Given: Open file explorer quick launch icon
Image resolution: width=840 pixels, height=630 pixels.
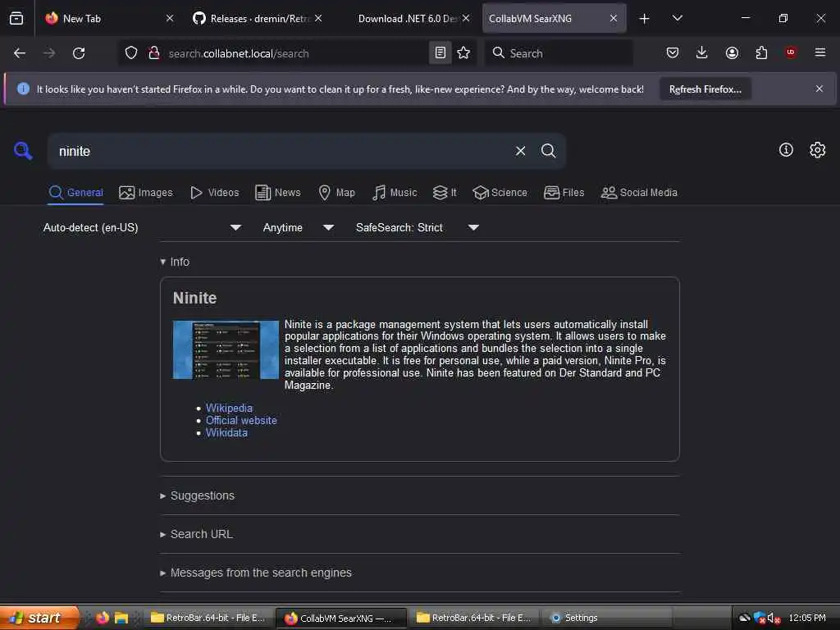Looking at the screenshot, I should click(121, 618).
